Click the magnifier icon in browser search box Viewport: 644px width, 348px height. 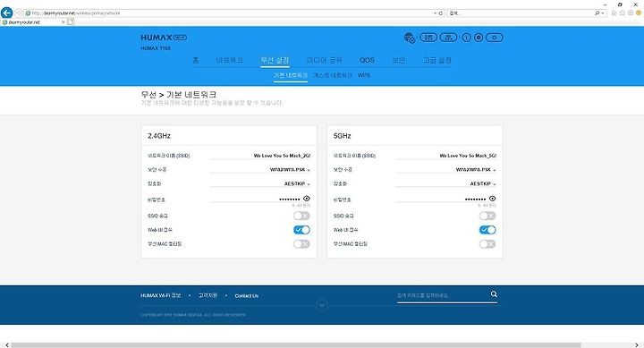pos(597,13)
